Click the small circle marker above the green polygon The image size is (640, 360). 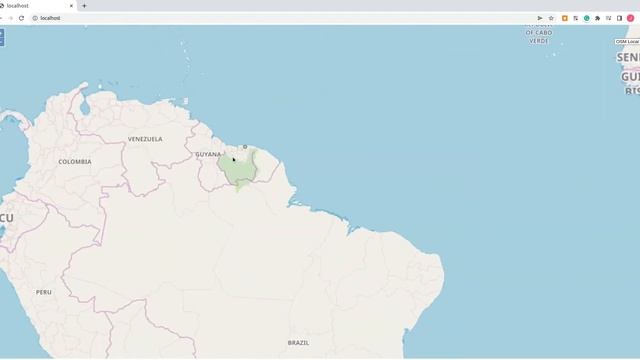point(245,147)
